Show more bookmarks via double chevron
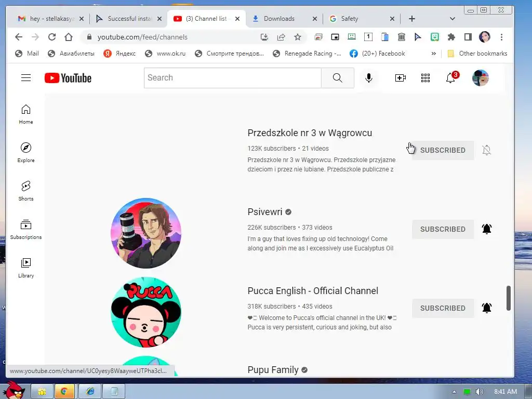532x399 pixels. [x=433, y=54]
